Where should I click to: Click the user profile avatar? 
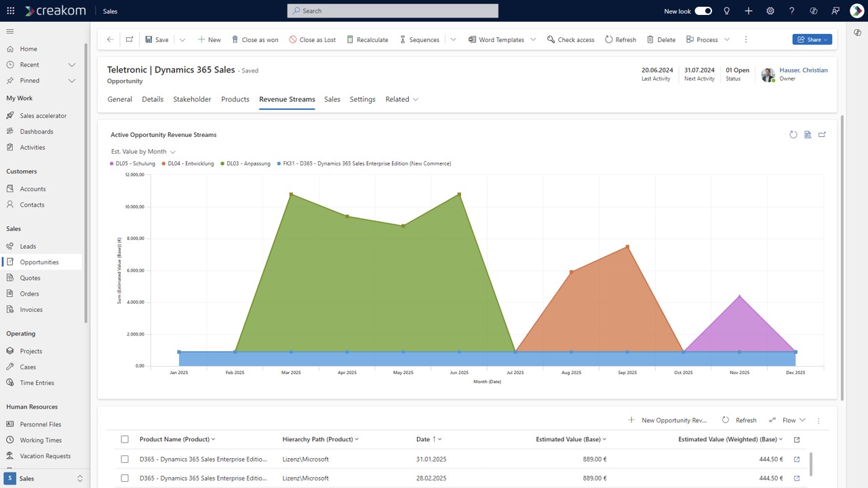[x=856, y=11]
